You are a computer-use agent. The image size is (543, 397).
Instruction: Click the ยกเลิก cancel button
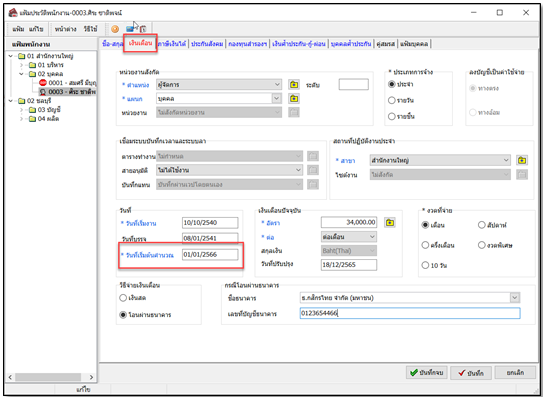[515, 373]
